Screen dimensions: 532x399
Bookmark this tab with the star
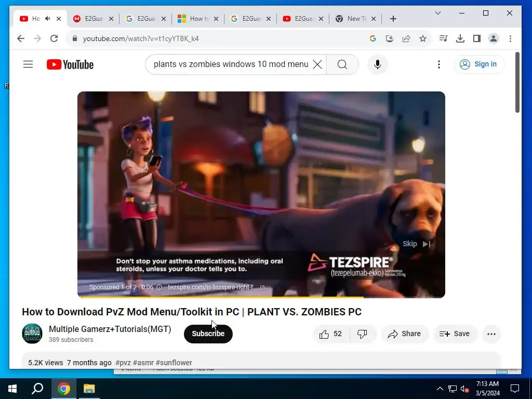(x=423, y=38)
